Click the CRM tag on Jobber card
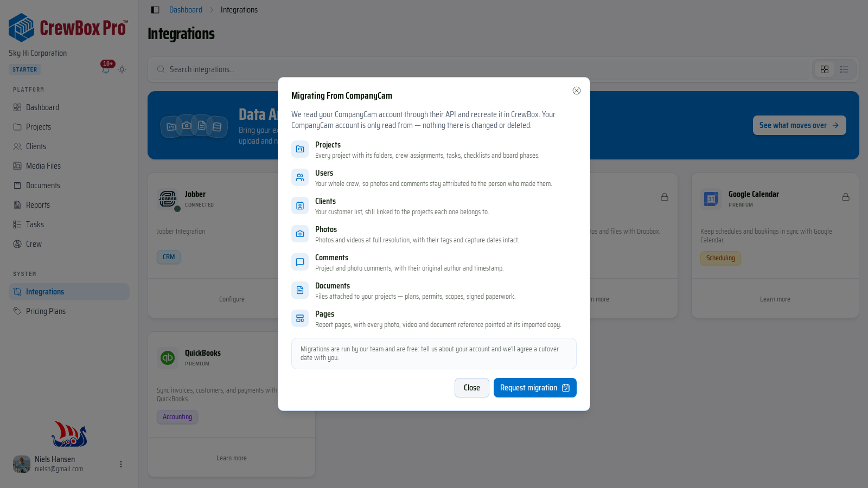The height and width of the screenshot is (488, 868). 169,257
